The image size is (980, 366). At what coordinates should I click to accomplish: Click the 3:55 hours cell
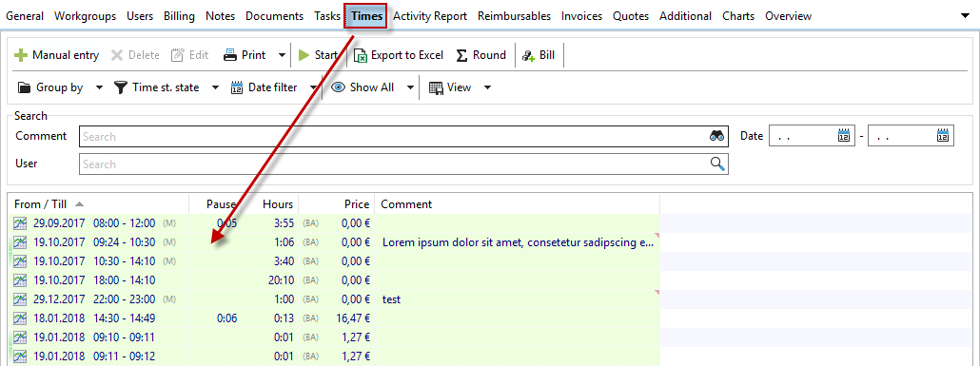284,223
